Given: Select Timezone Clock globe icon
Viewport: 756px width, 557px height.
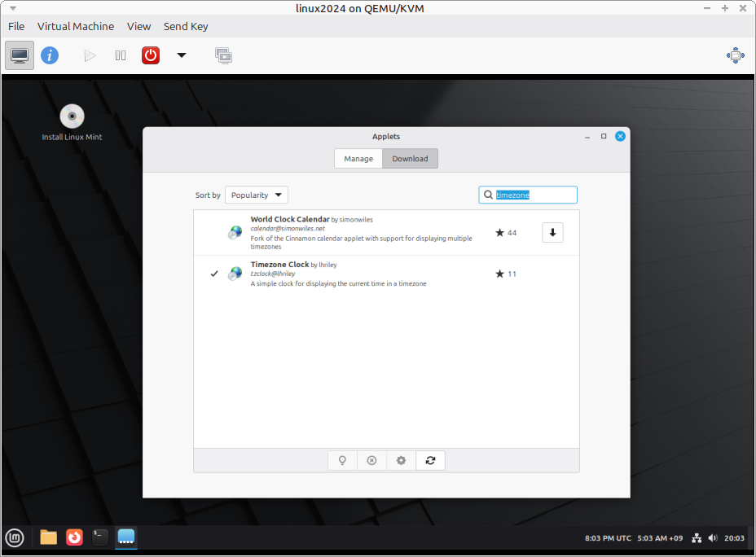Looking at the screenshot, I should (x=235, y=274).
